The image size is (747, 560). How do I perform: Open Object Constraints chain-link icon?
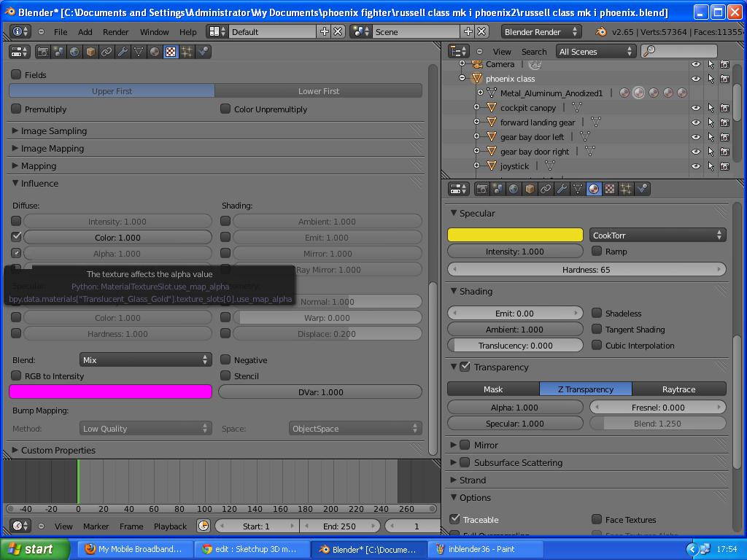click(545, 189)
